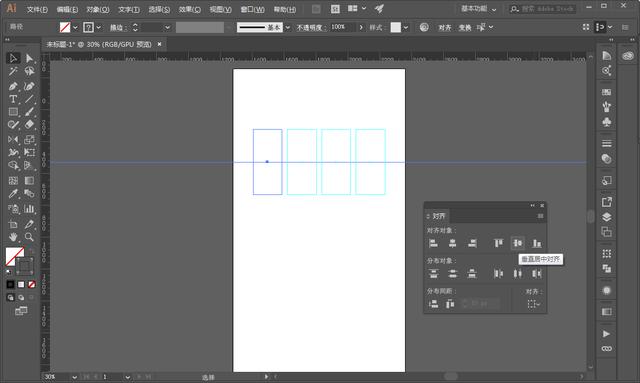Select the Curvature tool
640x383 pixels.
pos(29,86)
